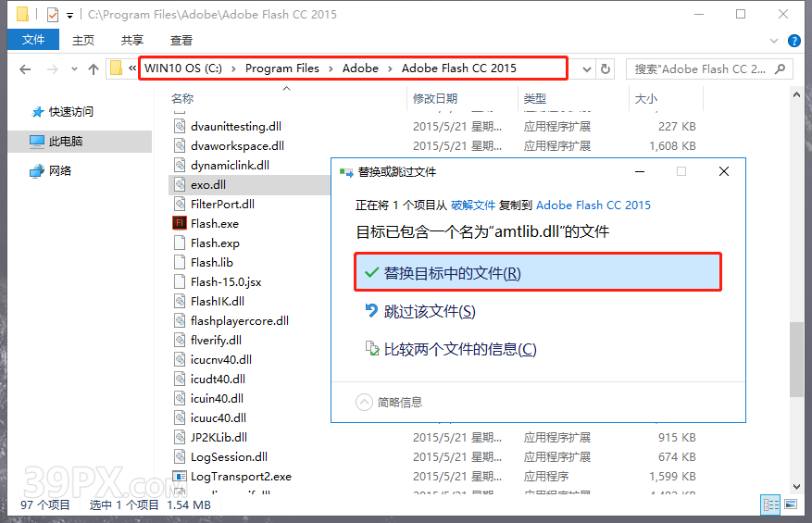Viewport: 812px width, 523px height.
Task: Click the search magnifier icon
Action: (780, 68)
